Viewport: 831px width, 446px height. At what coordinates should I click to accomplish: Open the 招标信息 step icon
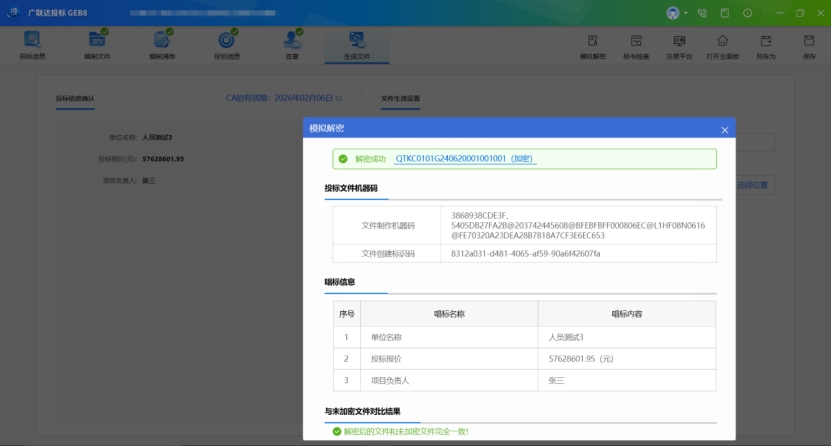32,44
